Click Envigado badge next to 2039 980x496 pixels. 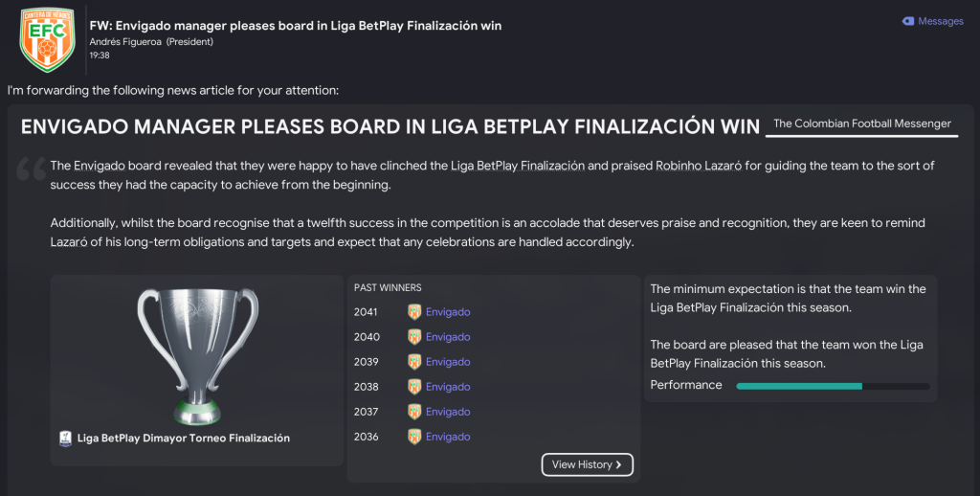click(x=414, y=362)
